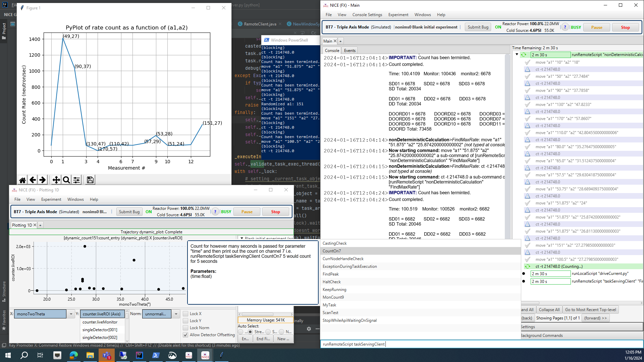
Task: Open the X axis monoTwoTheta dropdown
Action: click(x=71, y=314)
